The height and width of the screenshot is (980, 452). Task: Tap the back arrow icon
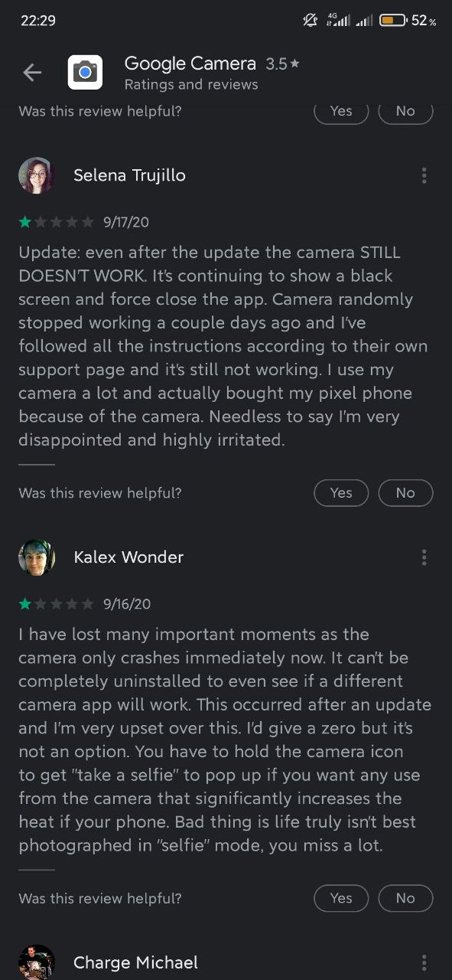[32, 73]
